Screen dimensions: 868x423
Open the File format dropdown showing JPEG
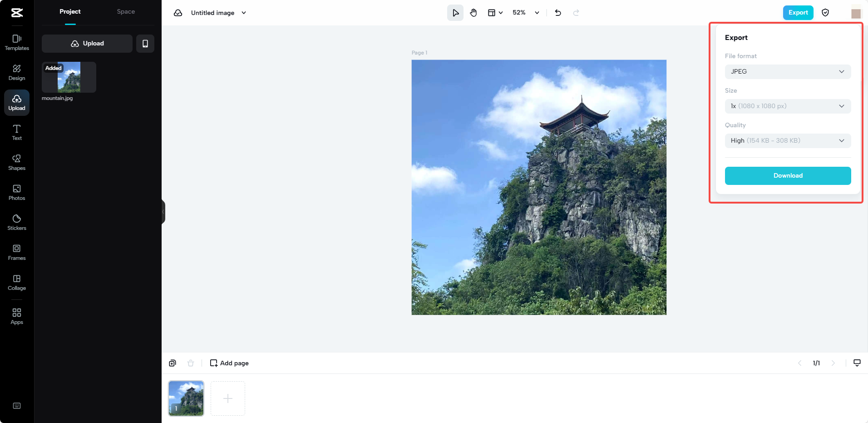788,71
